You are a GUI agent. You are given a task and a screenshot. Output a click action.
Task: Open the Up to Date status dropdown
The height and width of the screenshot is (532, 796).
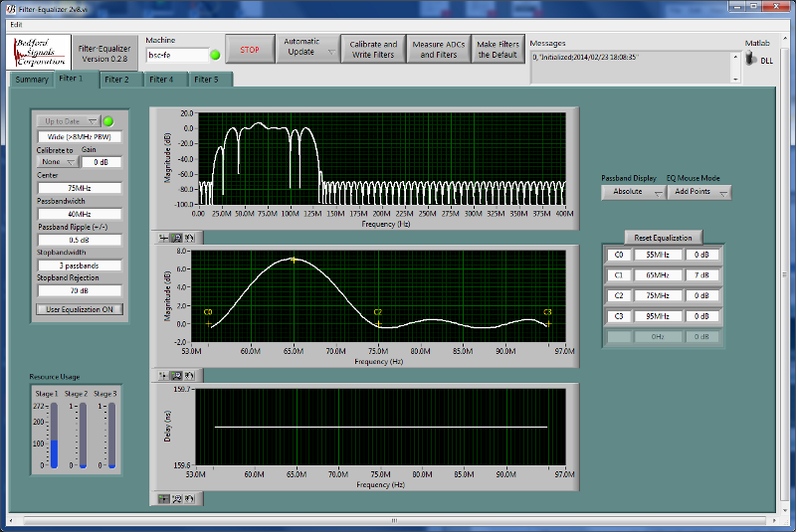pyautogui.click(x=68, y=121)
